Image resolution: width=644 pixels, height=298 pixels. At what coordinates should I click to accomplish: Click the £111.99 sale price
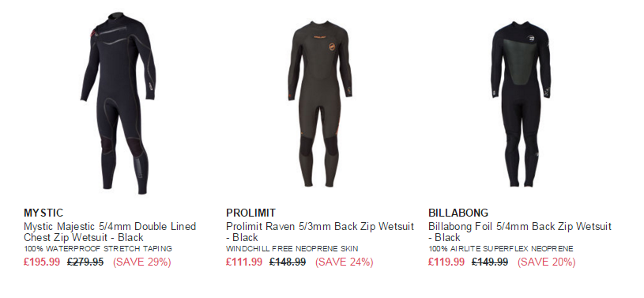point(244,262)
